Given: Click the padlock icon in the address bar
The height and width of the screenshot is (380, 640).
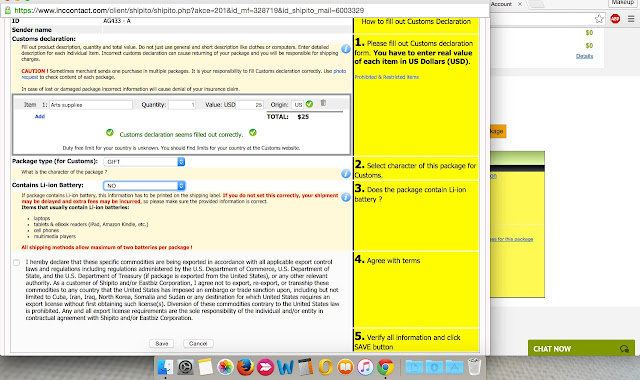Looking at the screenshot, I should tap(7, 10).
